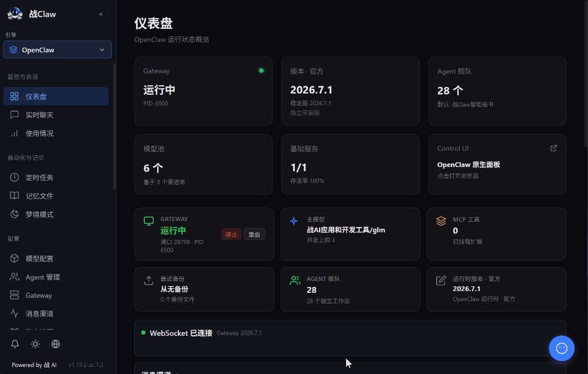Image resolution: width=588 pixels, height=374 pixels.
Task: Click the OpenClaw stacked layers icon
Action: 14,50
